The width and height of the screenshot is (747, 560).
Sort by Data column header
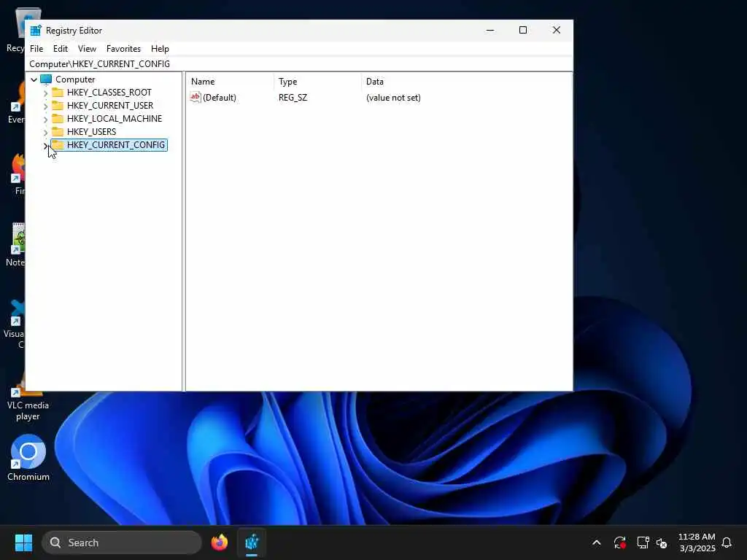click(x=466, y=82)
